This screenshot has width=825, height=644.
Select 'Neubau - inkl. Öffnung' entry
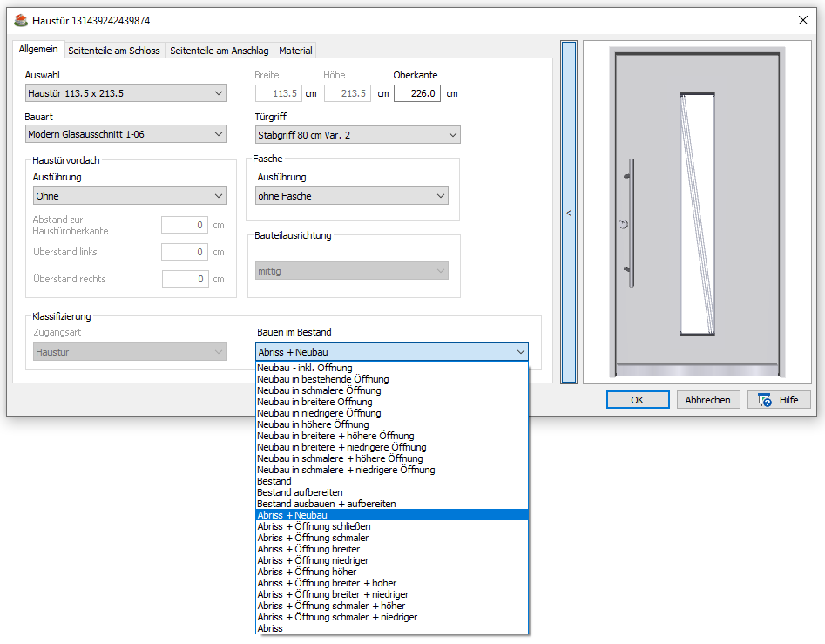305,368
